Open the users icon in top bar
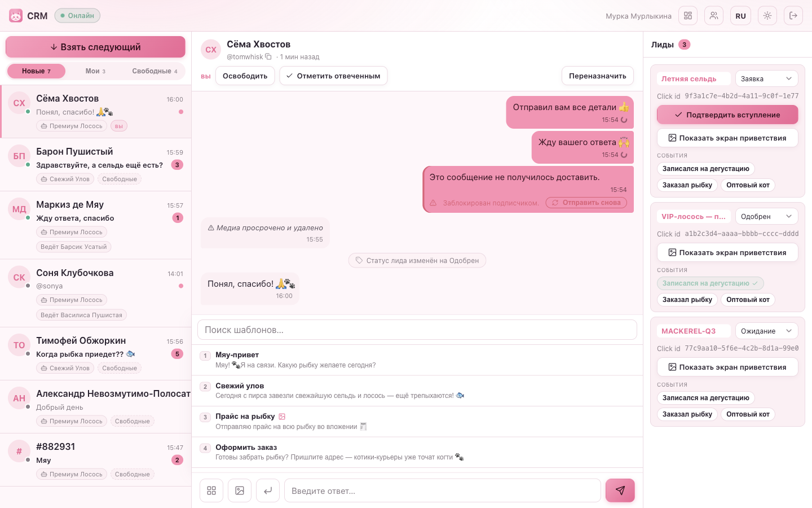Viewport: 812px width, 508px height. pyautogui.click(x=714, y=16)
